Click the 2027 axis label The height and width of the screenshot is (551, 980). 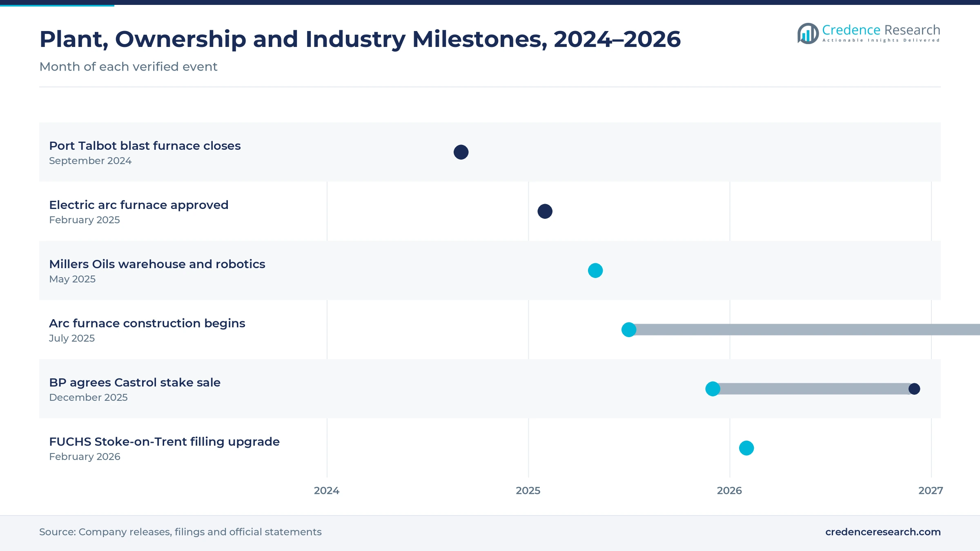point(931,491)
